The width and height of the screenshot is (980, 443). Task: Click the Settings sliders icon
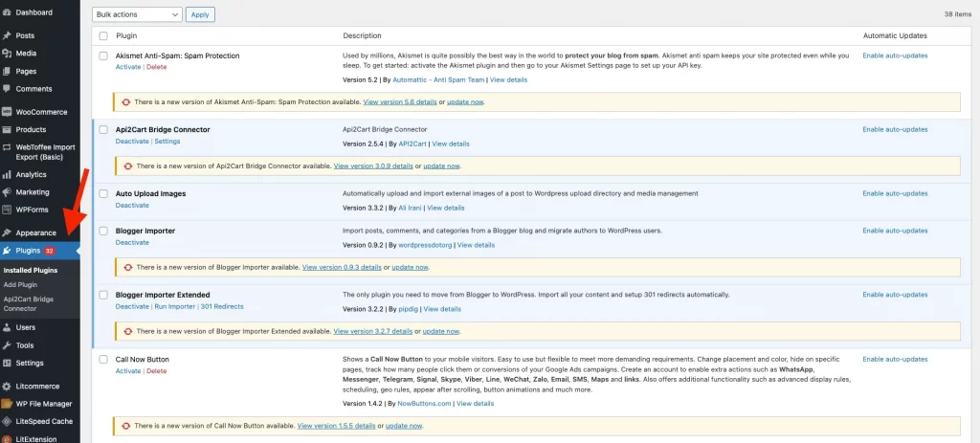7,363
